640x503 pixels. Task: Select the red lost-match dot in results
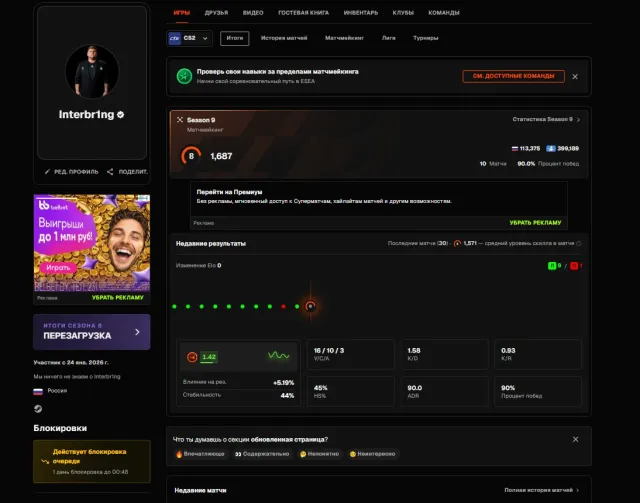tap(283, 307)
